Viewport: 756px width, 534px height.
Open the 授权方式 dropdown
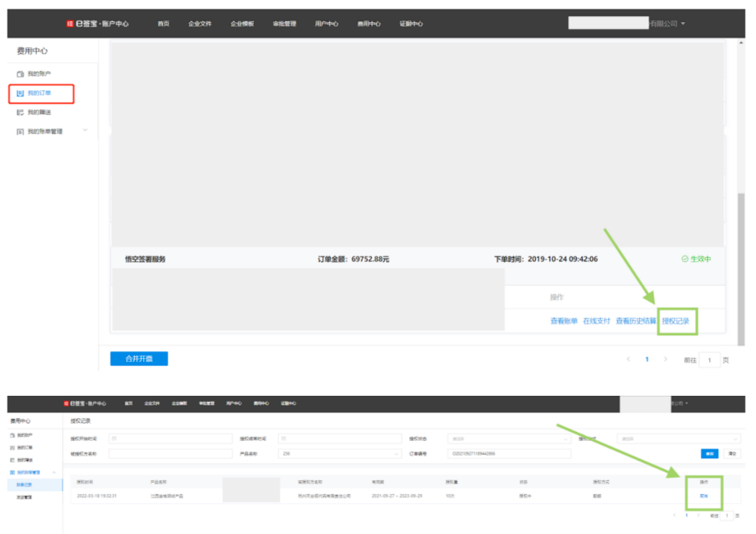point(678,438)
